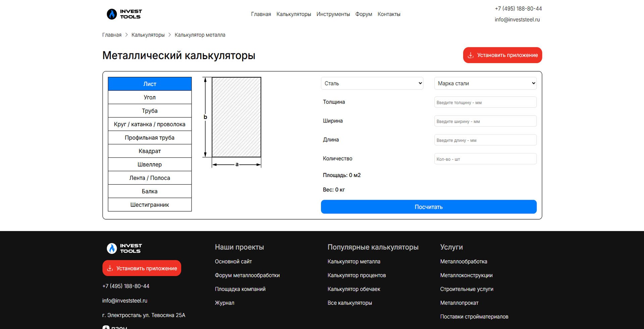Open the material dropdown showing Сталь

372,83
